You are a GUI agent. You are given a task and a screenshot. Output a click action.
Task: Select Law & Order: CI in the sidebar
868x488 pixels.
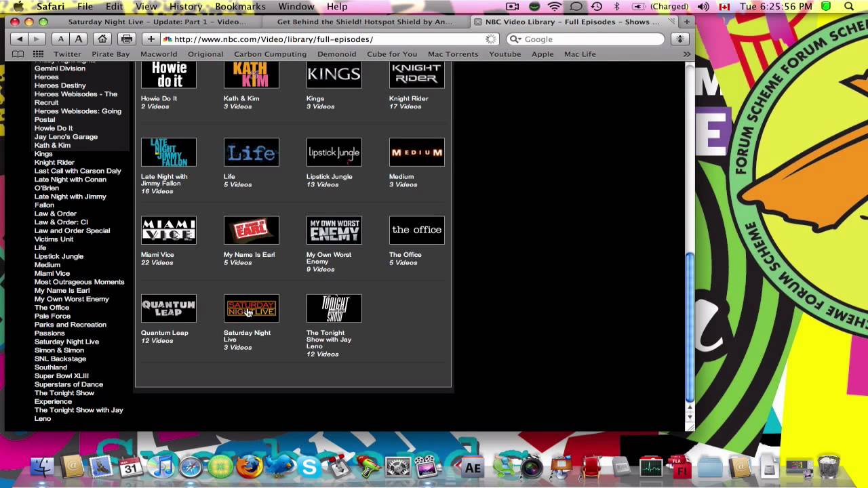pos(61,222)
